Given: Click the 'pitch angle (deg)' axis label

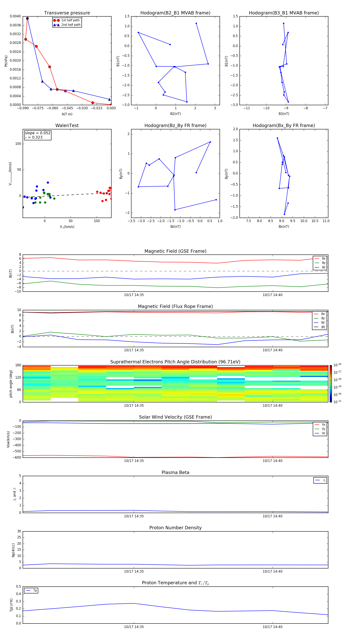Looking at the screenshot, I should coord(11,384).
